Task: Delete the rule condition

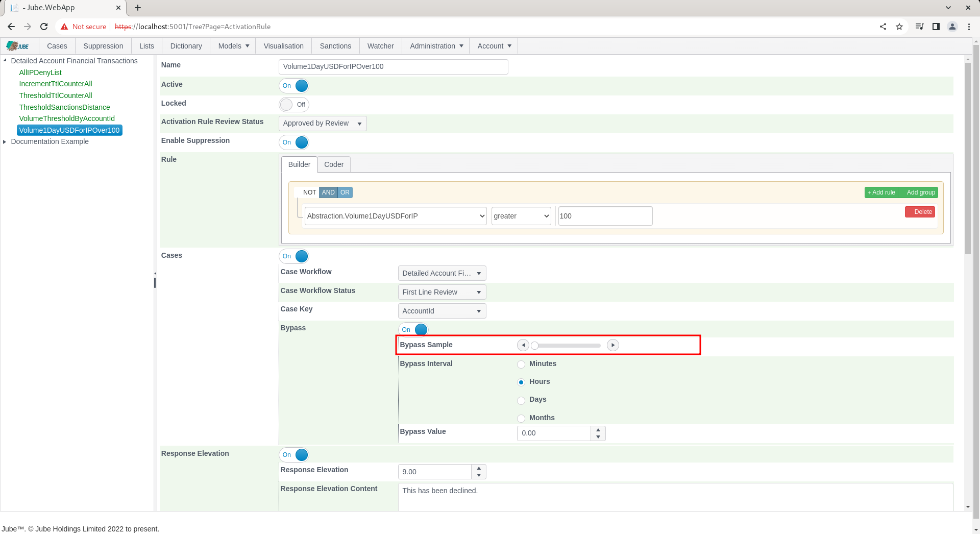Action: click(920, 212)
